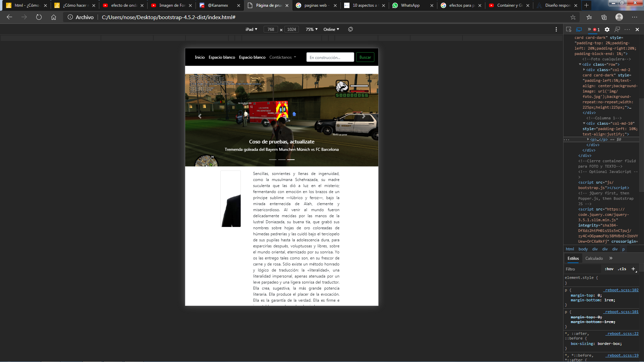The height and width of the screenshot is (362, 644).
Task: Open DevTools feedback icon
Action: (x=618, y=29)
